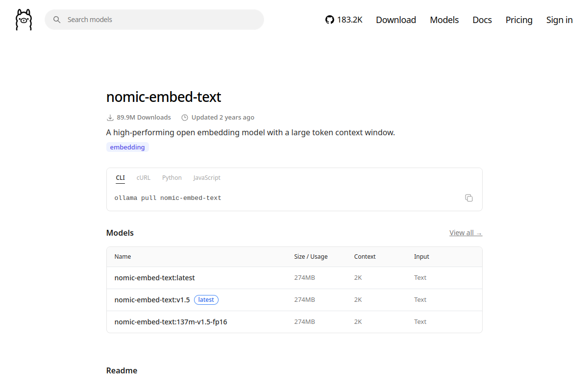Select Sign in
Viewport: 588px width, 392px height.
560,20
